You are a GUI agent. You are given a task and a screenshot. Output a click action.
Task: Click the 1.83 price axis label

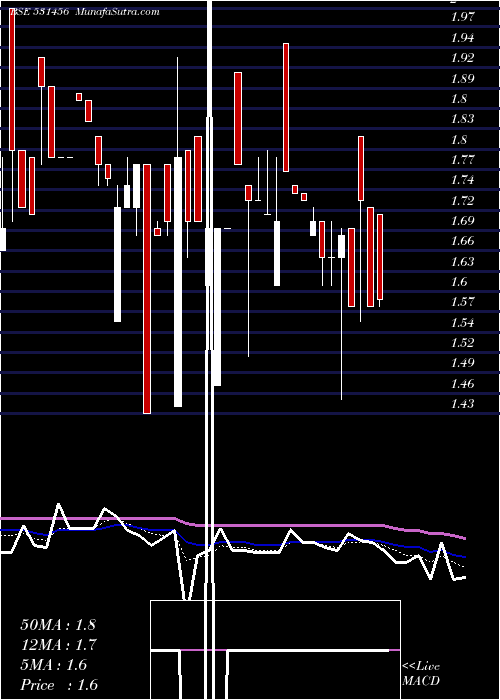click(x=462, y=119)
